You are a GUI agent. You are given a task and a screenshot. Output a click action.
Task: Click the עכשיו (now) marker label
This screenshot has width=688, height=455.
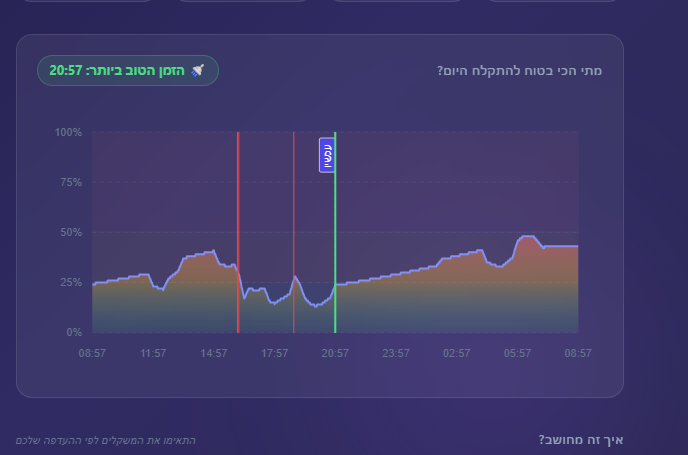(326, 155)
